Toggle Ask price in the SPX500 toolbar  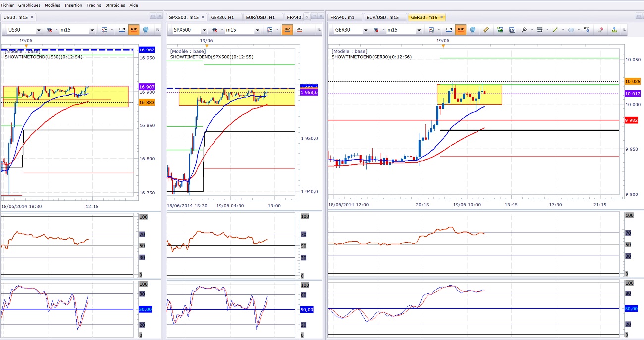point(299,30)
